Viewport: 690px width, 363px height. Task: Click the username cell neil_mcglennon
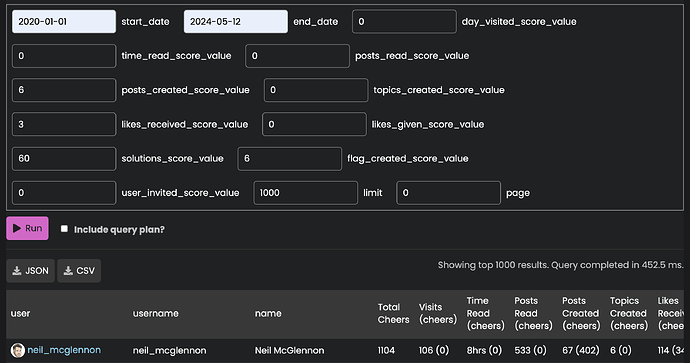click(169, 351)
